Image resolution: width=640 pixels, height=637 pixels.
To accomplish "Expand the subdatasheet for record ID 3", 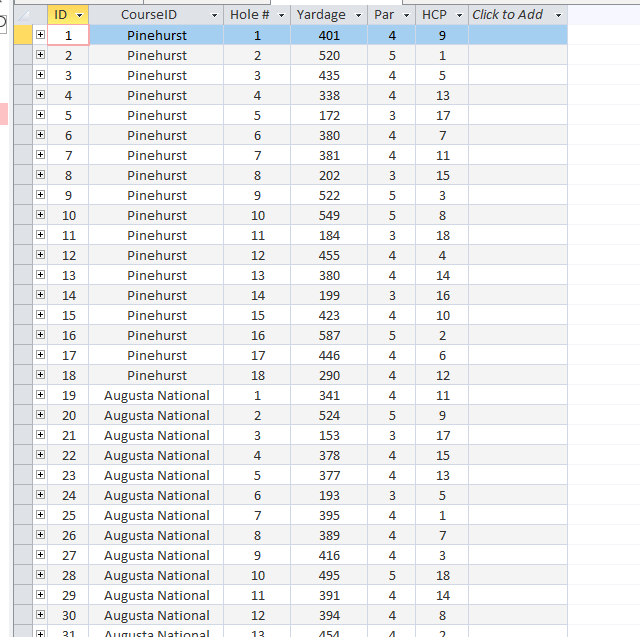I will (x=40, y=75).
